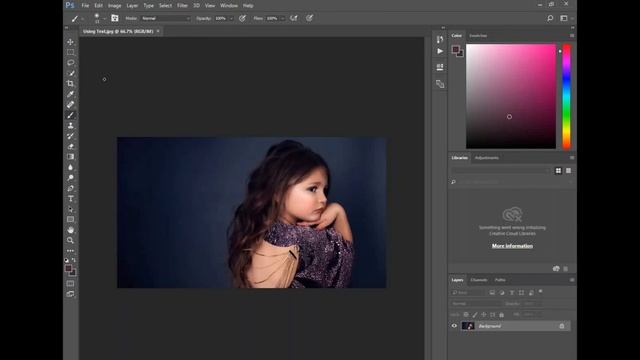Toggle adjustment layer filter
The width and height of the screenshot is (640, 360).
pyautogui.click(x=502, y=293)
